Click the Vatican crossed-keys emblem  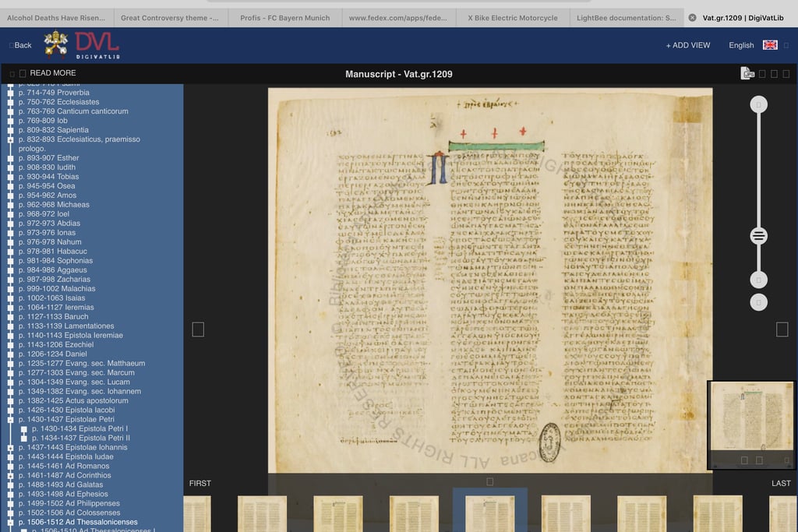(56, 44)
